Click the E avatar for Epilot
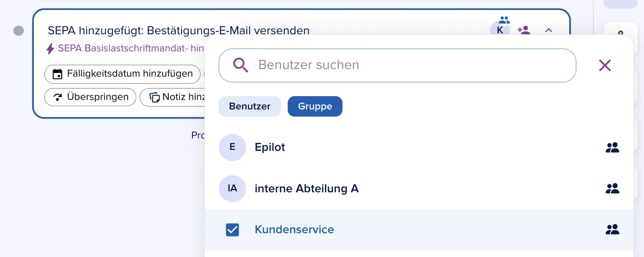The image size is (644, 257). [x=232, y=148]
